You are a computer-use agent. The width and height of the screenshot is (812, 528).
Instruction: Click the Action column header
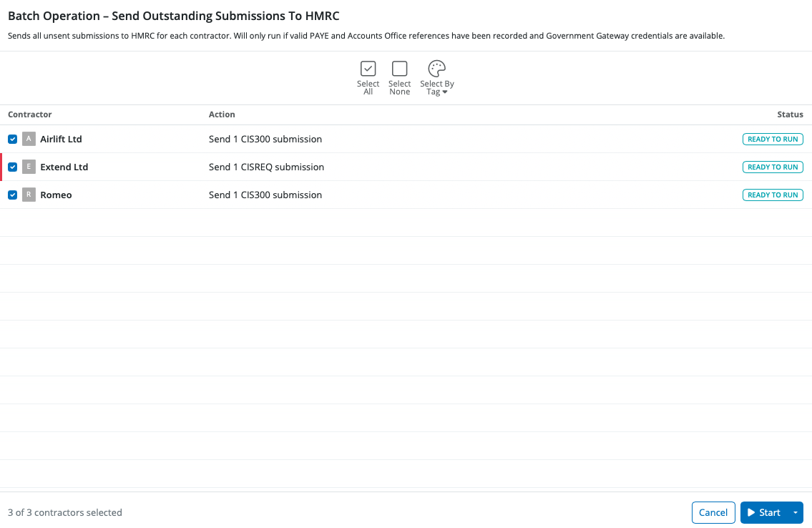click(x=222, y=114)
